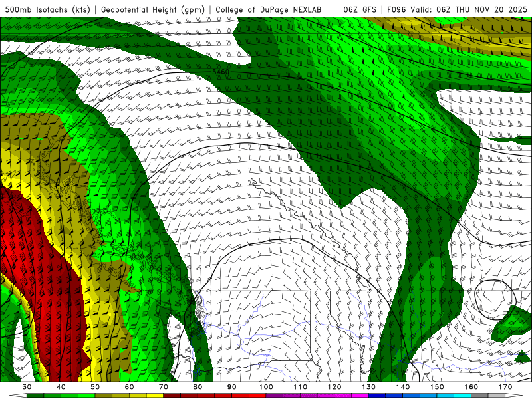The height and width of the screenshot is (399, 532).
Task: Click the '120' value on the color scale
Action: 334,387
